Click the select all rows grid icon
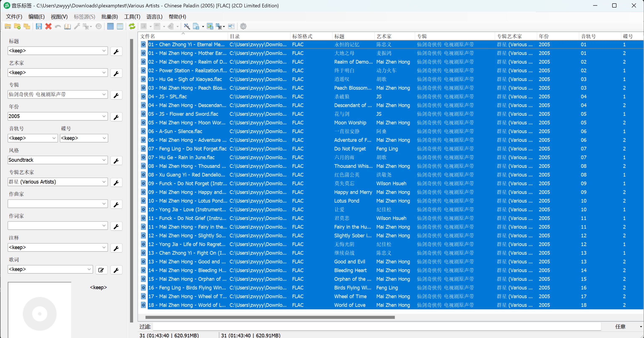Screen dimensions: 644x338 110,26
